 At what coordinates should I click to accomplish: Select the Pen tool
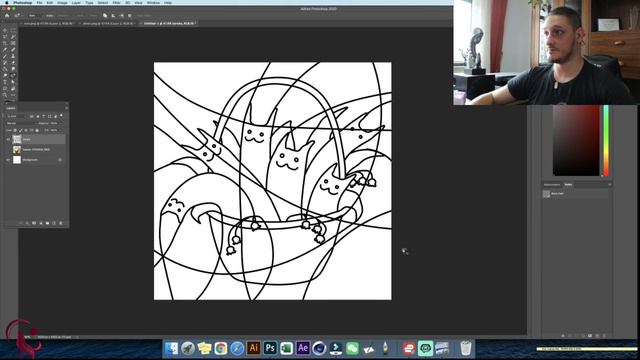tap(13, 75)
